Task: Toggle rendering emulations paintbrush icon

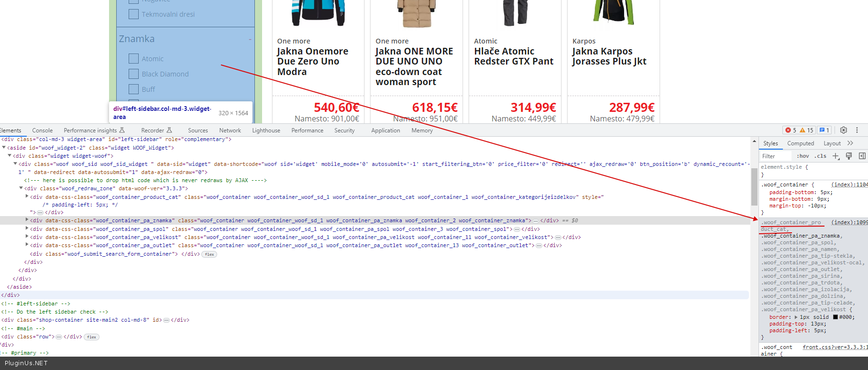Action: click(x=849, y=156)
